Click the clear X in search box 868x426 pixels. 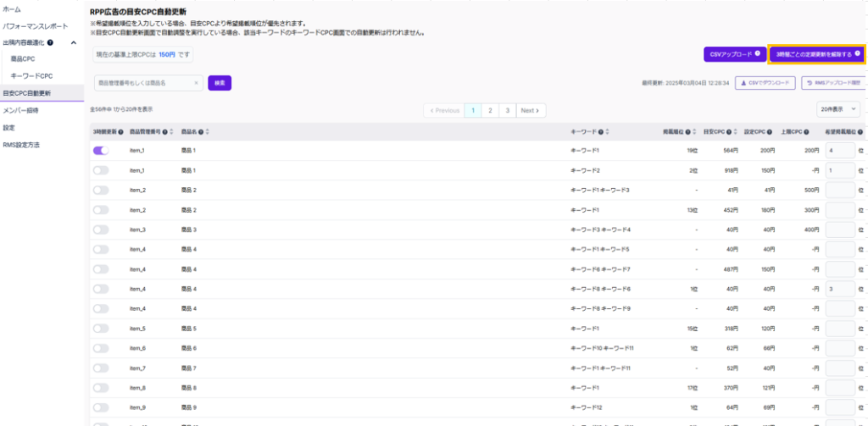click(x=196, y=83)
